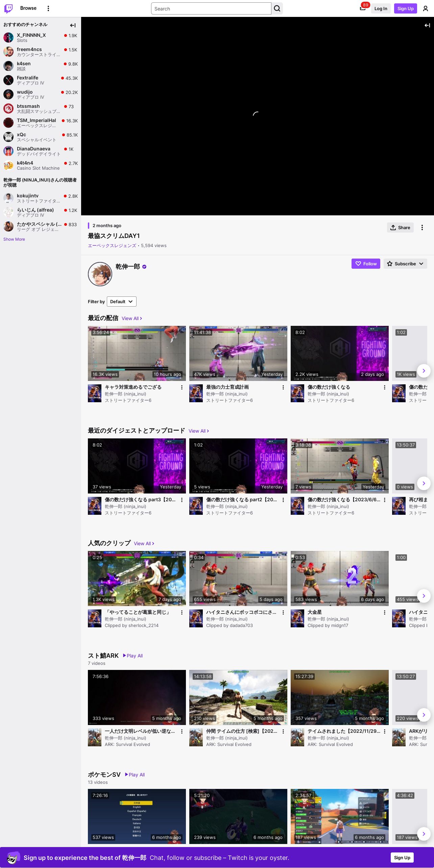Click the Search input field
The width and height of the screenshot is (434, 868).
point(211,8)
